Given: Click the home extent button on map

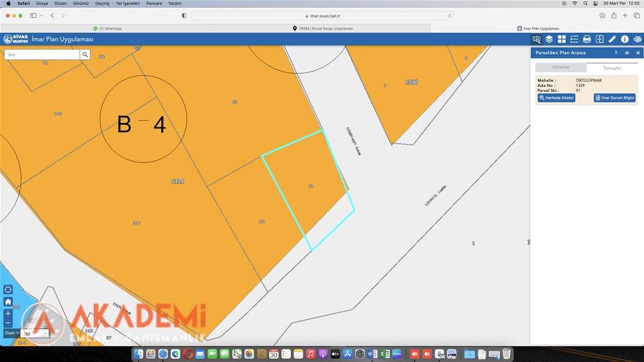Looking at the screenshot, I should 8,301.
